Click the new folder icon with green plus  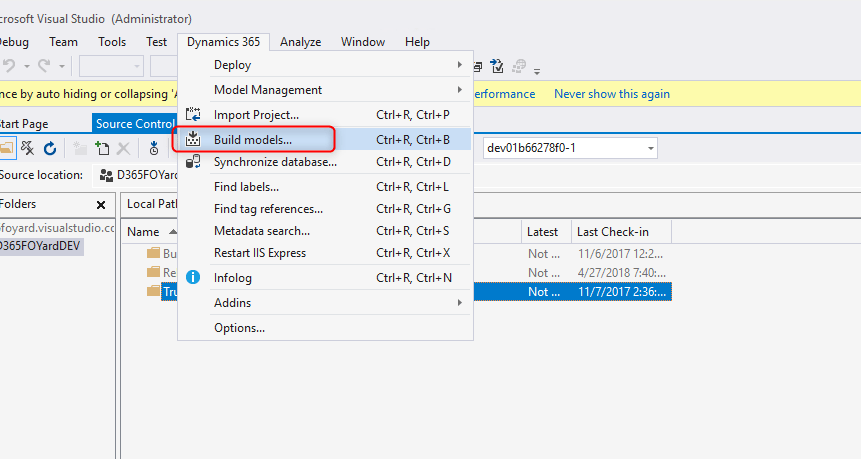click(x=102, y=148)
